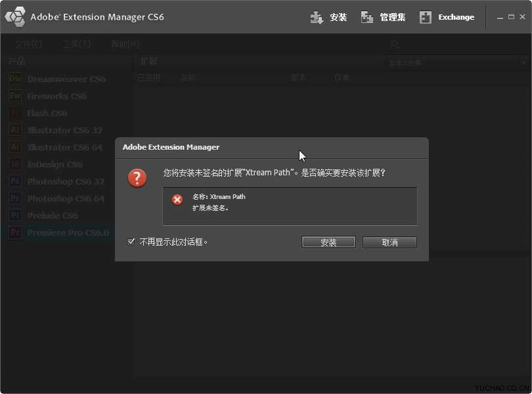This screenshot has height=394, width=532.
Task: Select the Fireworks CS6 product icon
Action: tap(14, 96)
